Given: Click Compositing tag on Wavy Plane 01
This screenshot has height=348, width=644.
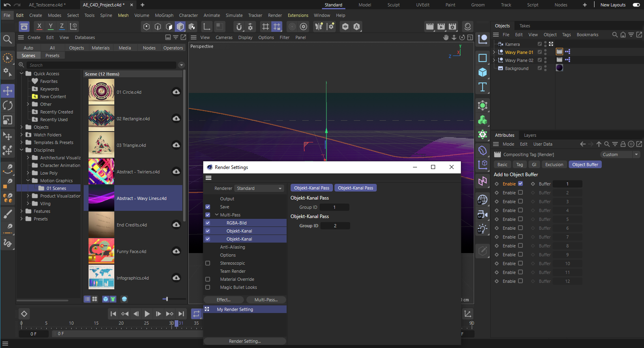Looking at the screenshot, I should pos(559,51).
